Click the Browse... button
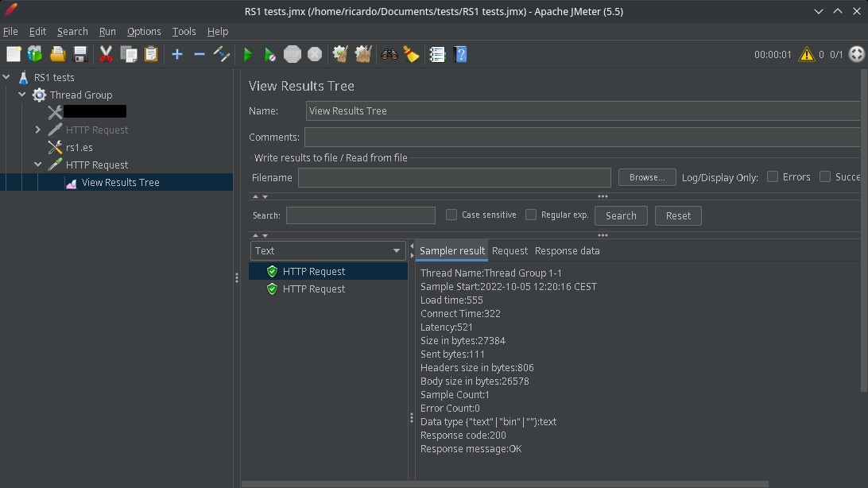 coord(647,177)
